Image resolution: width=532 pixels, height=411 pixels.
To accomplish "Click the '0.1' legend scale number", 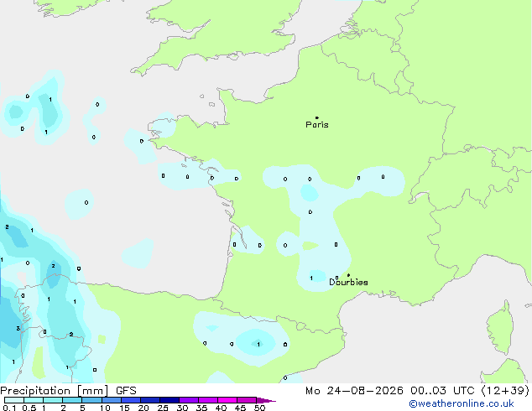I will pyautogui.click(x=9, y=408).
